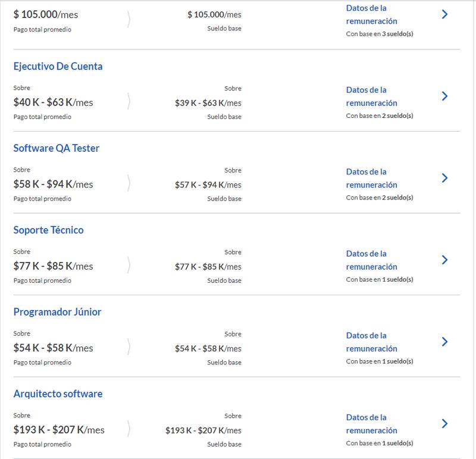
Task: Open the Software QA Tester job title
Action: [56, 148]
